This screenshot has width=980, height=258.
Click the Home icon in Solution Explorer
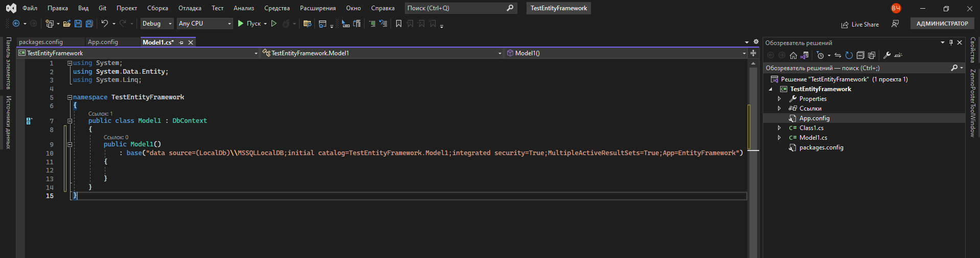tap(793, 55)
